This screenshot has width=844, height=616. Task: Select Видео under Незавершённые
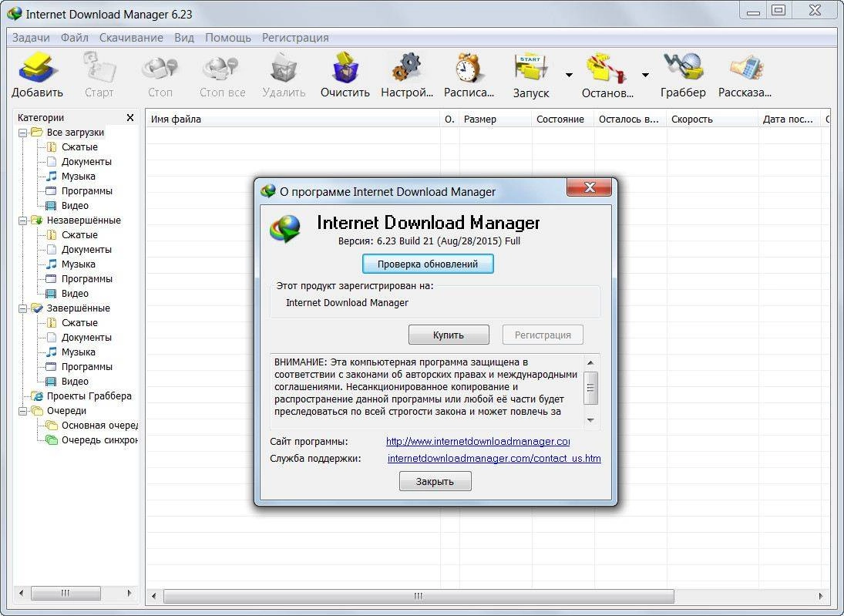pos(75,294)
